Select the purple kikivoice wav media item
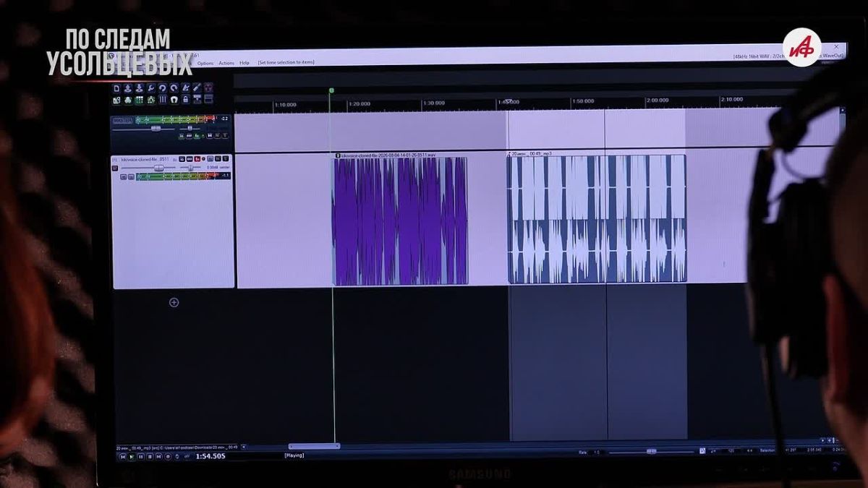868x488 pixels. 400,221
